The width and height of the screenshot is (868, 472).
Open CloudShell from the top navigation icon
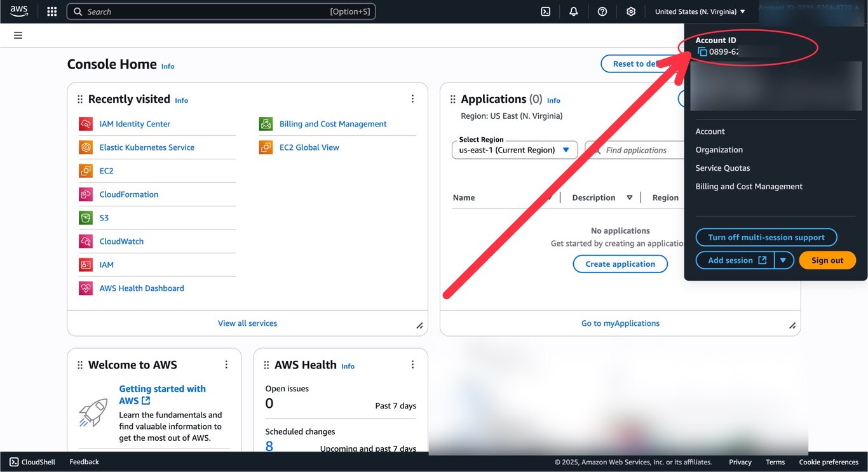[545, 11]
